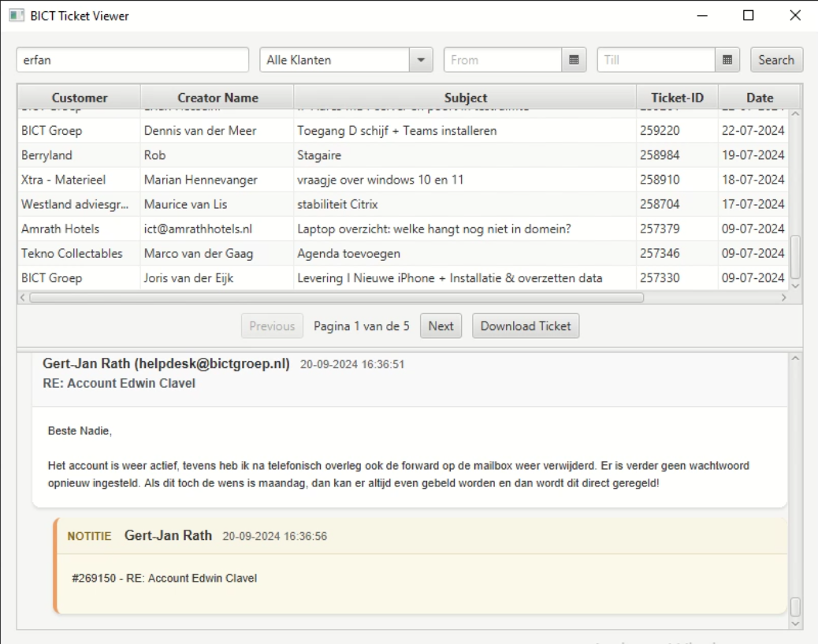The image size is (818, 644).
Task: Click the Subject column header
Action: (x=465, y=97)
